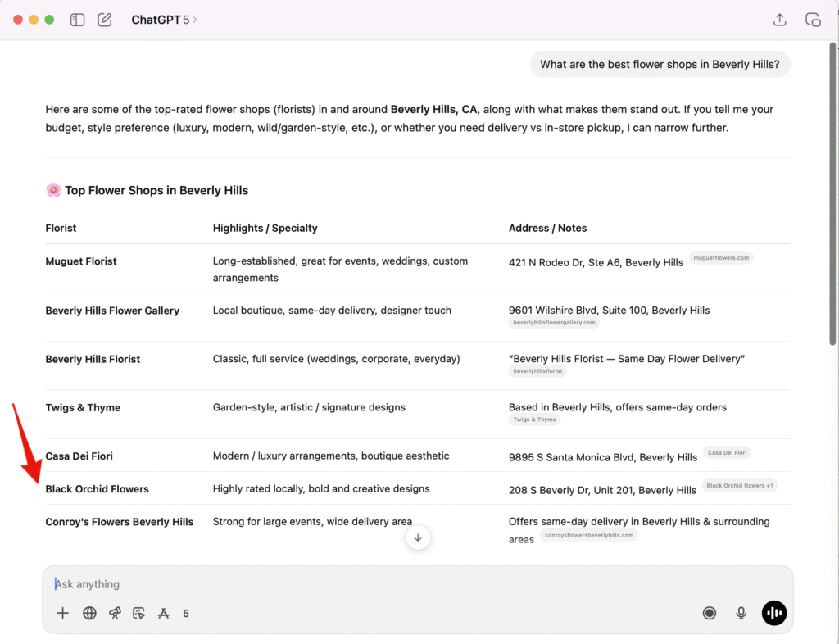Open study mode with the A-shaped icon
Image resolution: width=839 pixels, height=644 pixels.
coord(163,612)
